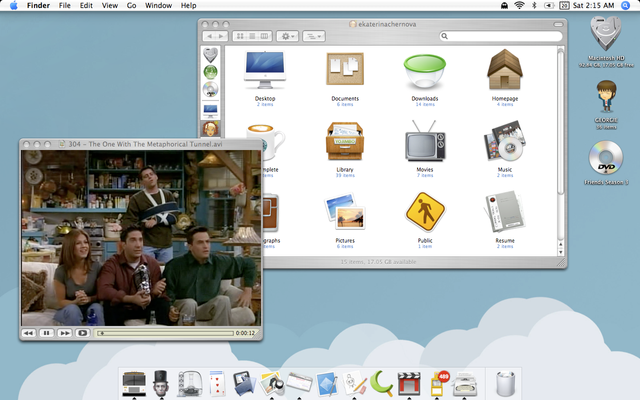Open the mail app with 489 badge

(x=438, y=383)
